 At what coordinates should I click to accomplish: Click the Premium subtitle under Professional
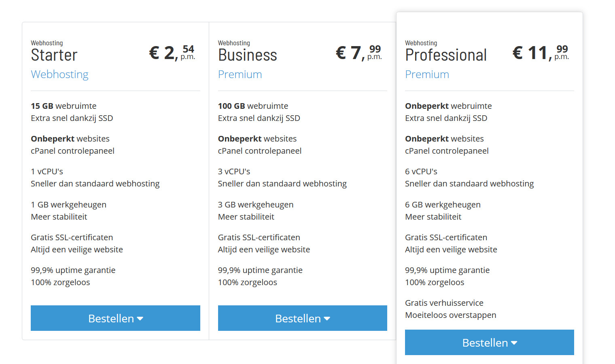[427, 74]
